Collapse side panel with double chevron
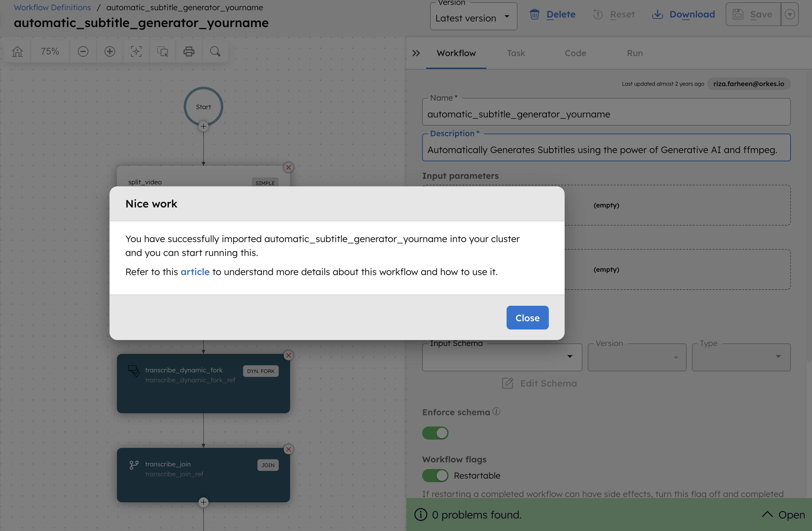This screenshot has width=812, height=531. [x=416, y=53]
